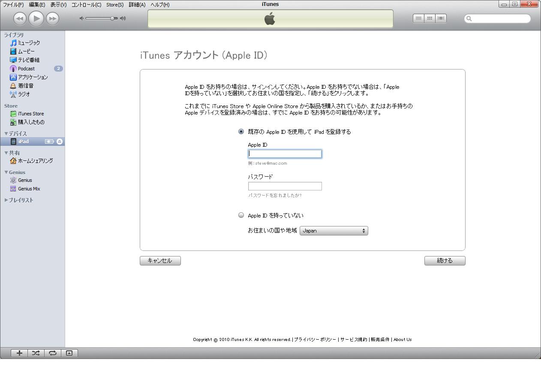Screen dimensions: 541x392
Task: Click the 続ける button
Action: point(445,261)
